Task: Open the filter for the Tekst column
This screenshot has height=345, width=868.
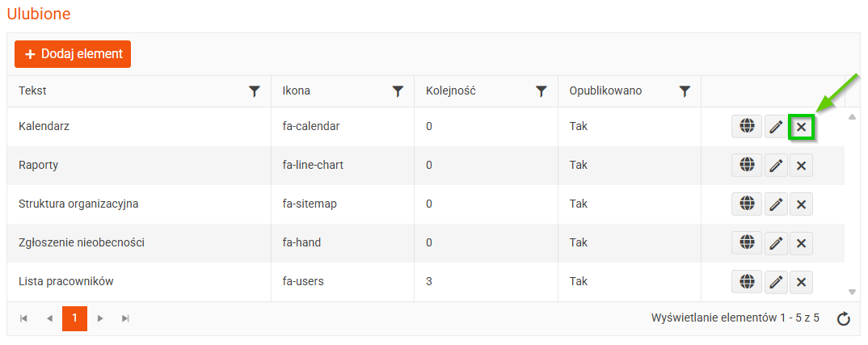Action: [254, 92]
